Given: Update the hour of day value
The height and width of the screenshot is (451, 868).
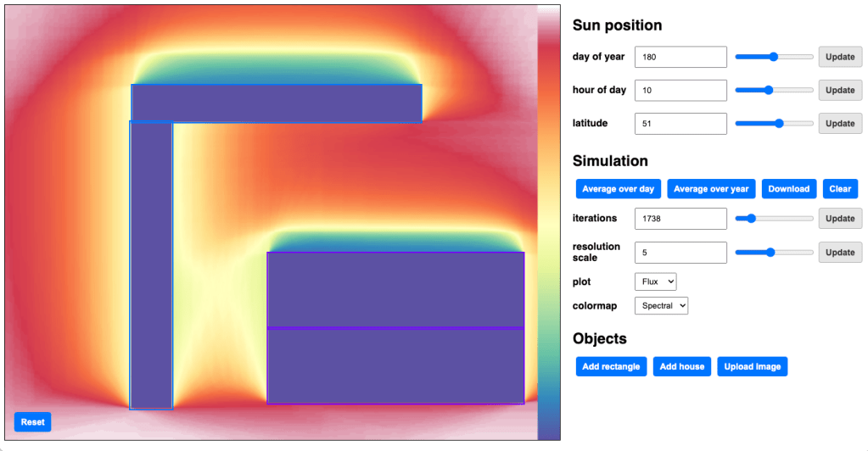Looking at the screenshot, I should pos(840,90).
